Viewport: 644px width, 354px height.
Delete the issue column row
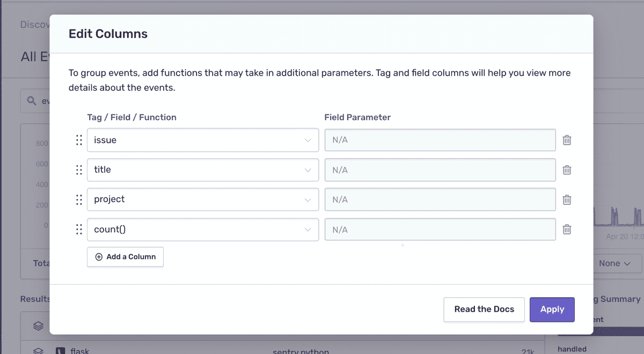pyautogui.click(x=567, y=140)
